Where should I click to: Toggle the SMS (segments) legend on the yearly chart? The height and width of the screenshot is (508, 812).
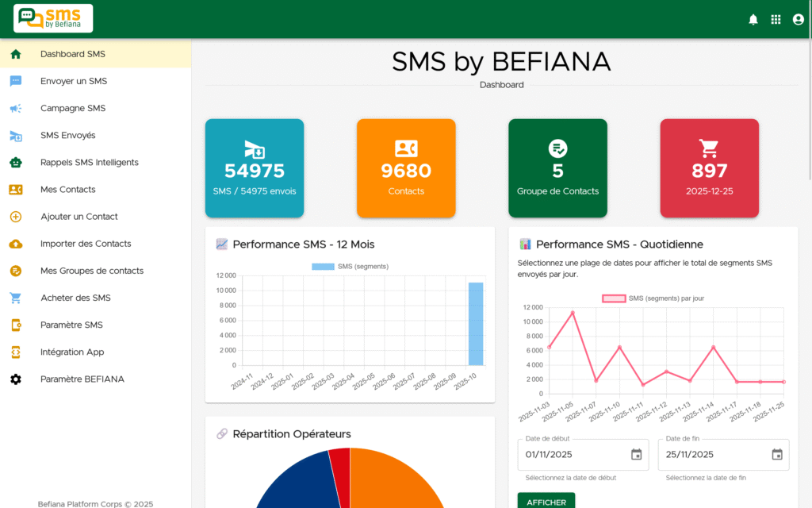tap(349, 265)
